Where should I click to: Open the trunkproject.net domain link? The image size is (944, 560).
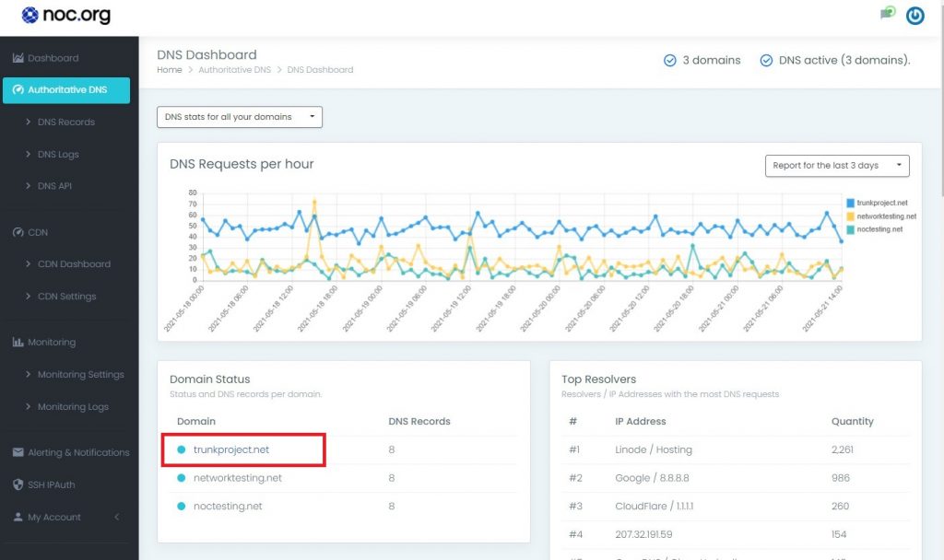click(231, 449)
